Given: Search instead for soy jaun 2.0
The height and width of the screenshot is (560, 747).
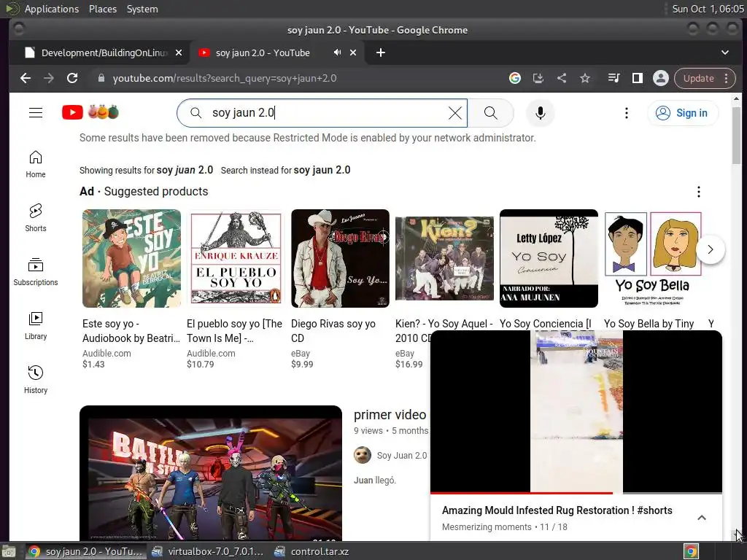Looking at the screenshot, I should (x=322, y=170).
